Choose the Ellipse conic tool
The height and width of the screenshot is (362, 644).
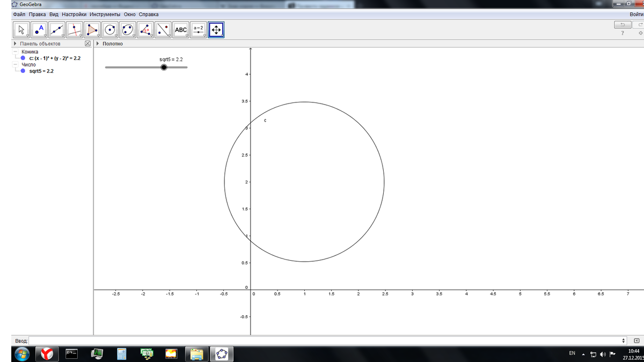point(128,30)
